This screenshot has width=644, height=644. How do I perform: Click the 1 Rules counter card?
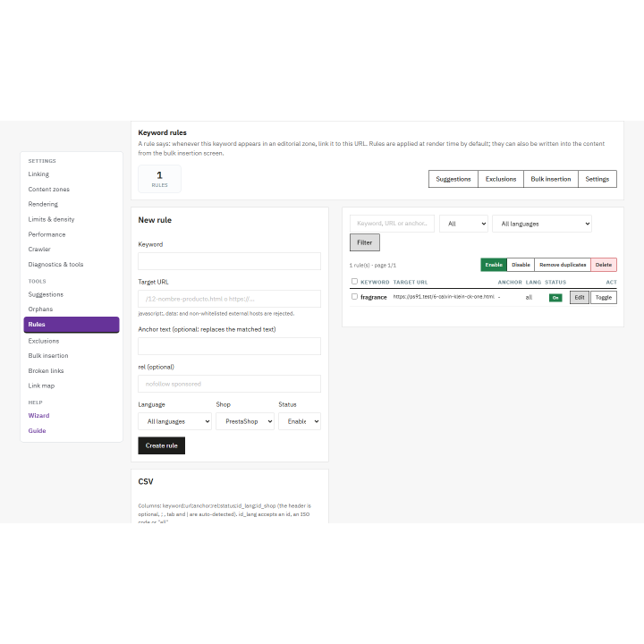[159, 179]
